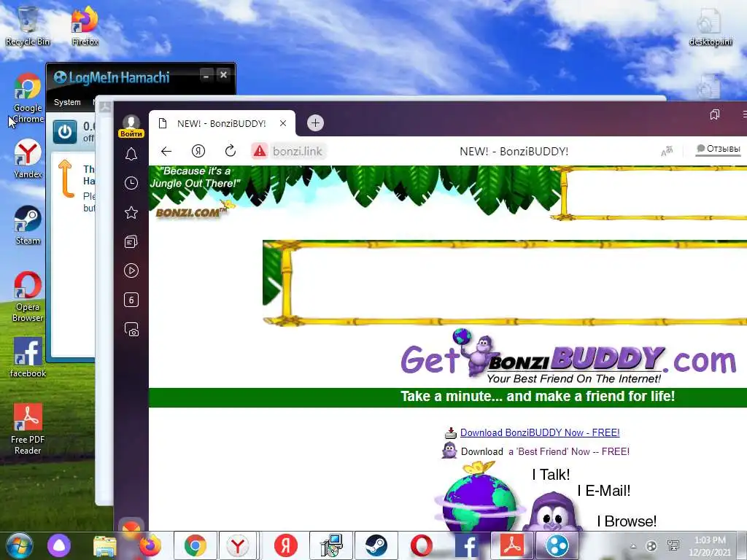Image resolution: width=747 pixels, height=560 pixels.
Task: Open the installer setup icon in the taskbar
Action: click(331, 545)
